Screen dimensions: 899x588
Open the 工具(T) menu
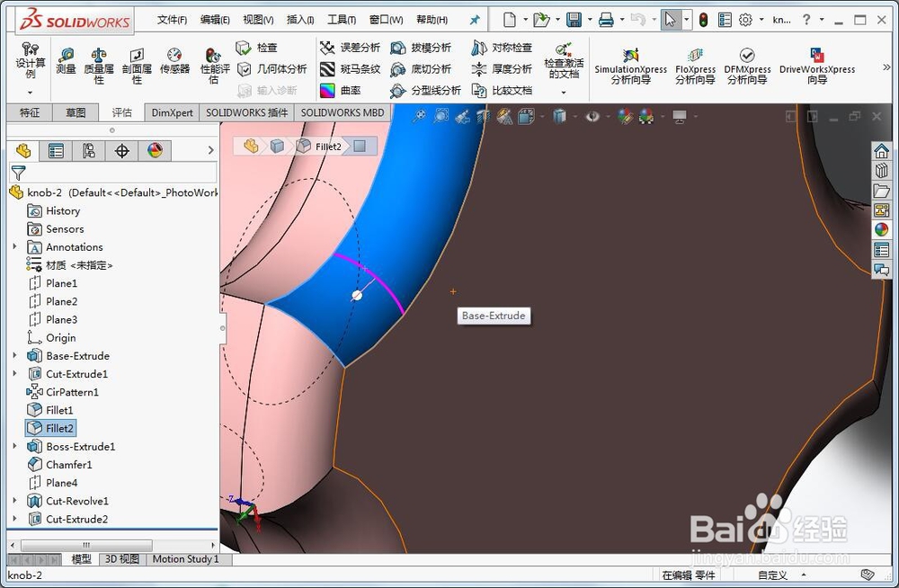pyautogui.click(x=342, y=20)
